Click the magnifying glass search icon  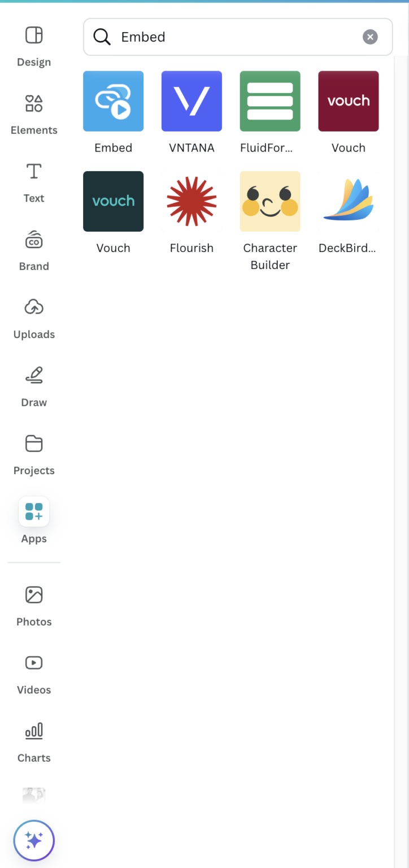tap(102, 37)
